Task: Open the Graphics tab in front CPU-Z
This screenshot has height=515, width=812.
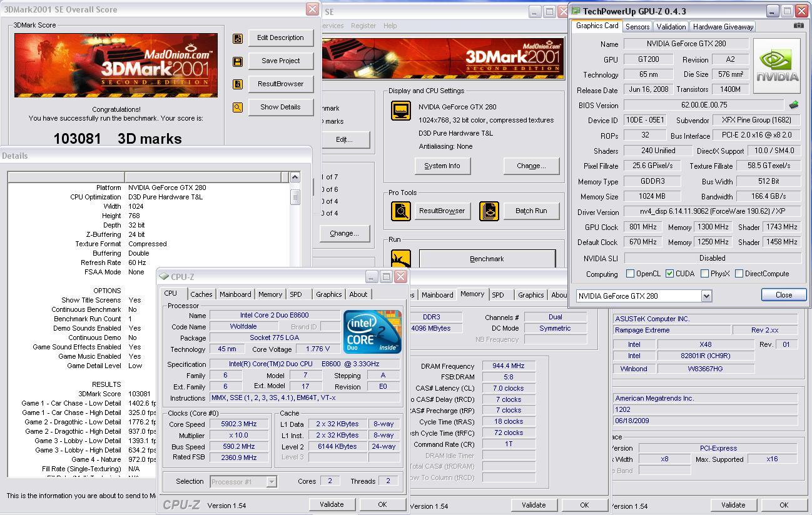Action: 328,294
